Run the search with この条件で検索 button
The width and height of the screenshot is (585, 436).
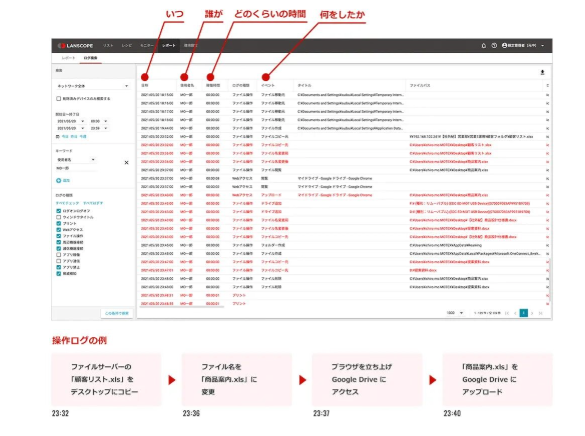pos(116,313)
